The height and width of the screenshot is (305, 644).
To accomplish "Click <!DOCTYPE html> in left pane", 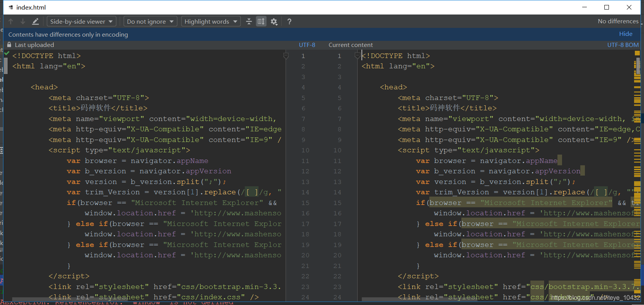I will 47,56.
